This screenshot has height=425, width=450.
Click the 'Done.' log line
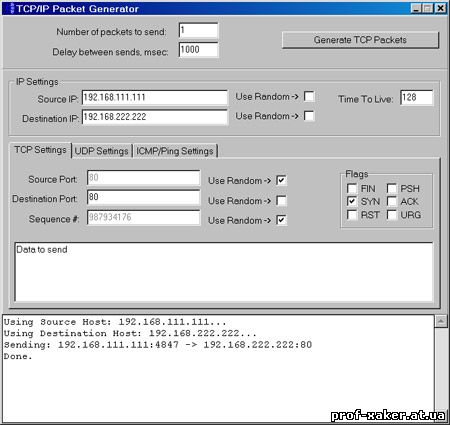tap(18, 356)
